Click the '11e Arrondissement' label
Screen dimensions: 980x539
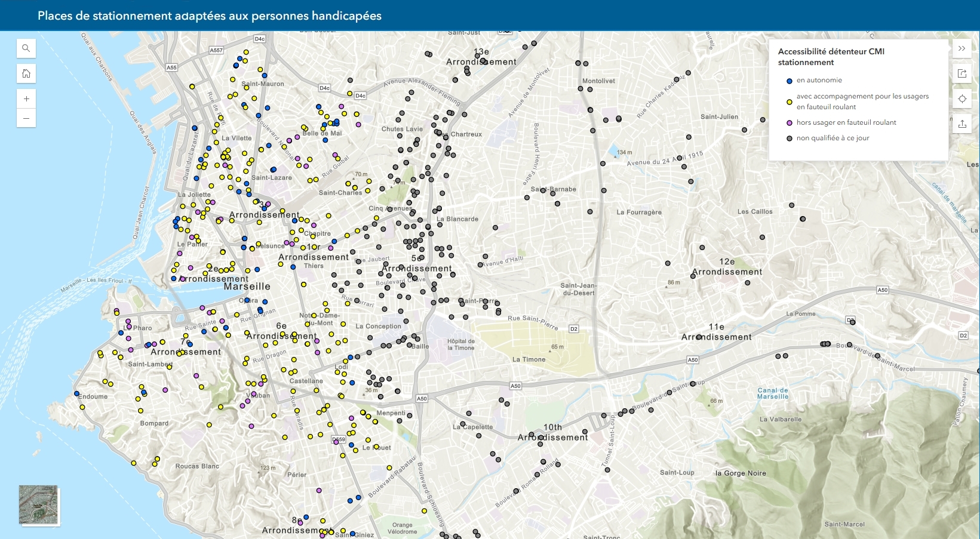[717, 332]
